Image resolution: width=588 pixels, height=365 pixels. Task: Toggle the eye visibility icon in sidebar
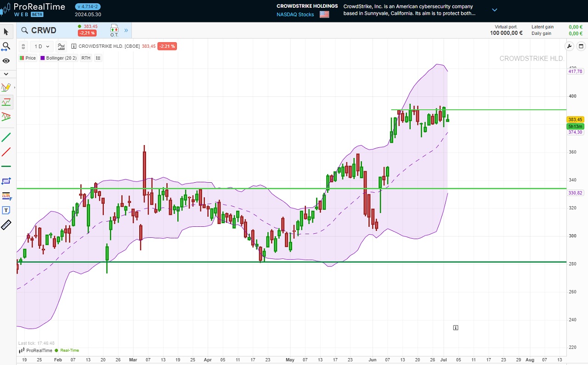(6, 61)
